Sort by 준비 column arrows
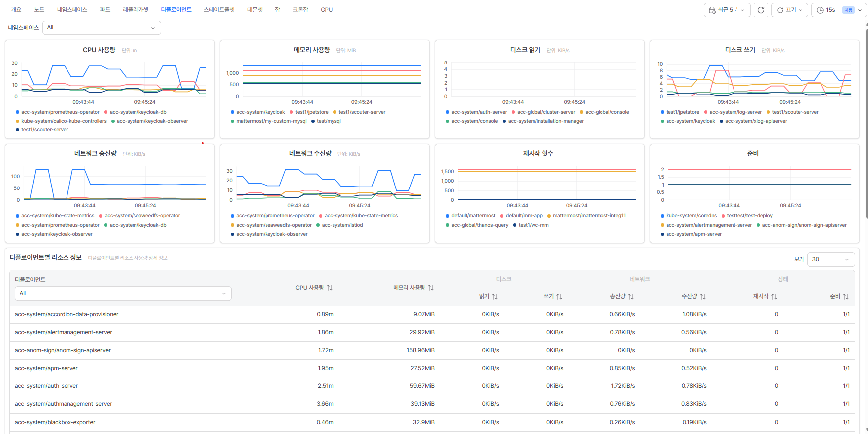 click(x=846, y=296)
